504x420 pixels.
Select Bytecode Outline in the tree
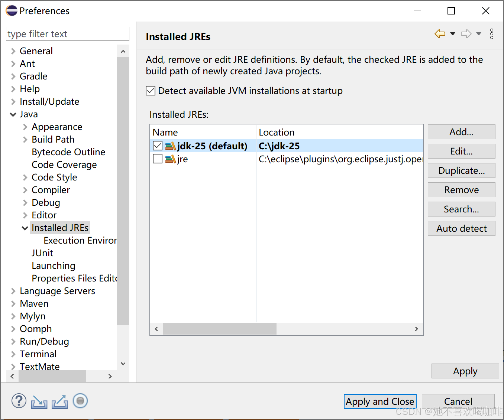click(x=68, y=152)
